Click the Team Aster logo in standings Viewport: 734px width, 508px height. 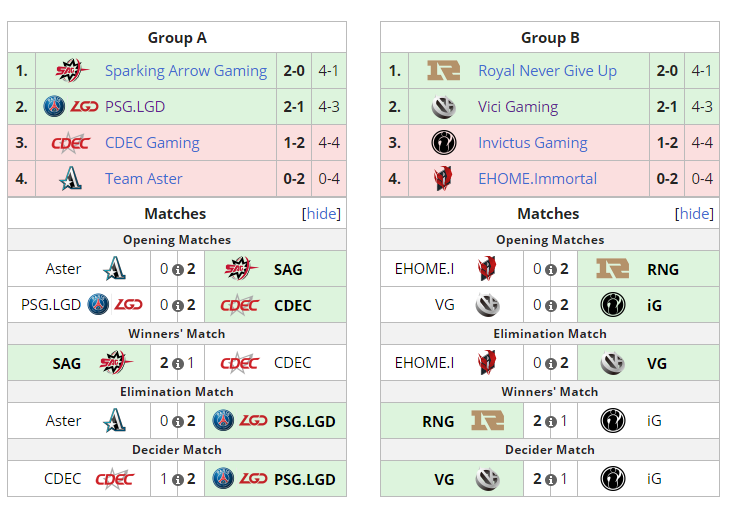[x=71, y=179]
